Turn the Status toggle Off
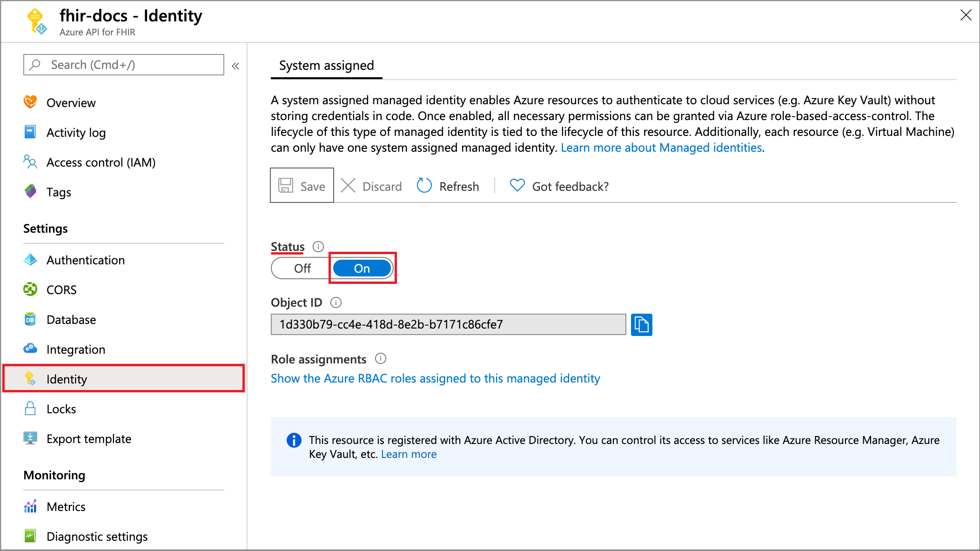This screenshot has height=551, width=980. (x=302, y=269)
